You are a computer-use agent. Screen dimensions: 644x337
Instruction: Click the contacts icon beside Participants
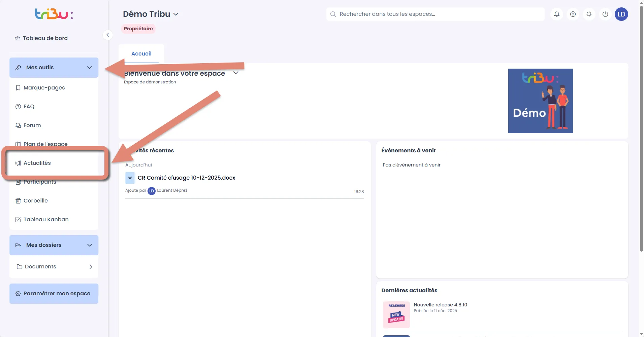click(18, 182)
